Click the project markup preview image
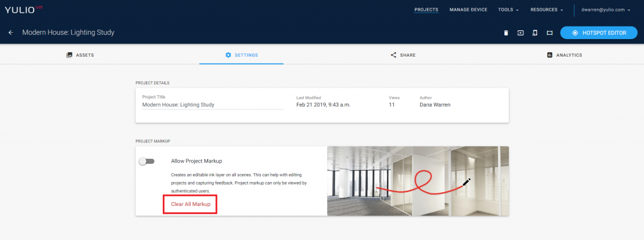This screenshot has height=240, width=644. 418,181
